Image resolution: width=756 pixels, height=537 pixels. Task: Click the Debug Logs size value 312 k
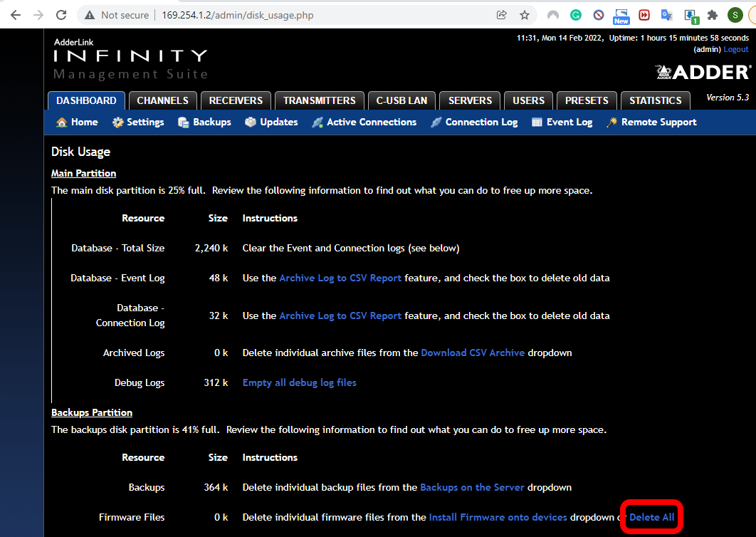[216, 382]
